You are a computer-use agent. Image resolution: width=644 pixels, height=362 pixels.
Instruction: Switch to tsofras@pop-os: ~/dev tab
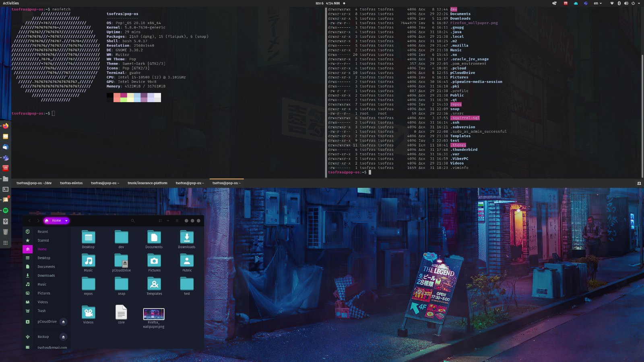coord(34,183)
